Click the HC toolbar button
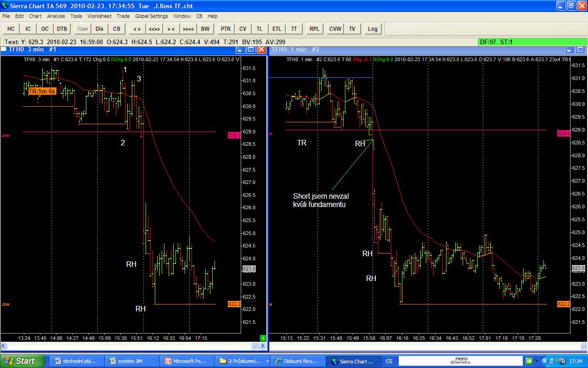 tap(11, 29)
